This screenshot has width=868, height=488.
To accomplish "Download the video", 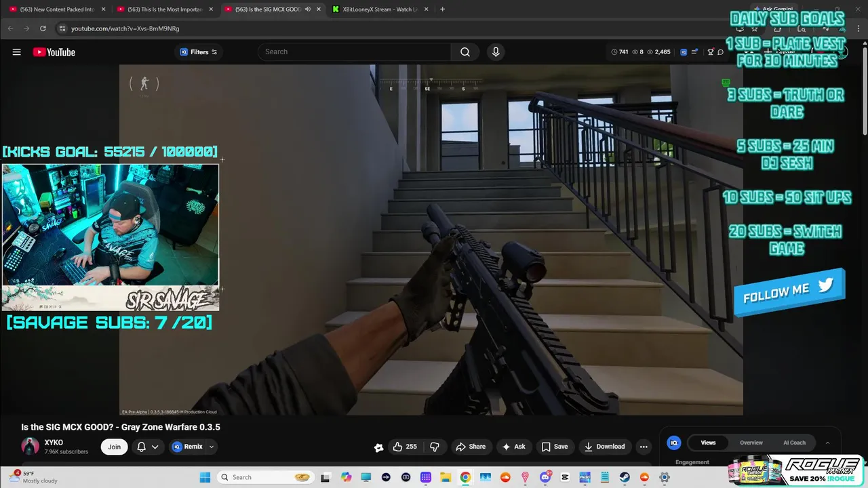I will click(x=605, y=447).
